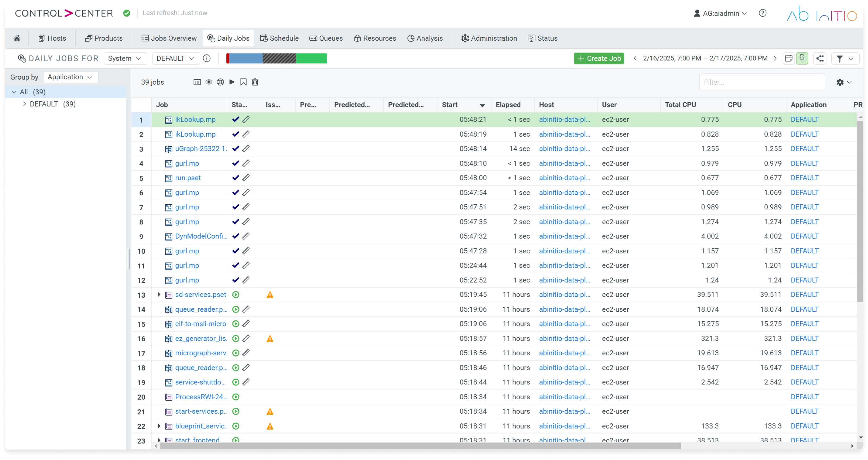Expand the DEFAULT (39) tree node
Screen dimensions: 868x460
pos(24,104)
